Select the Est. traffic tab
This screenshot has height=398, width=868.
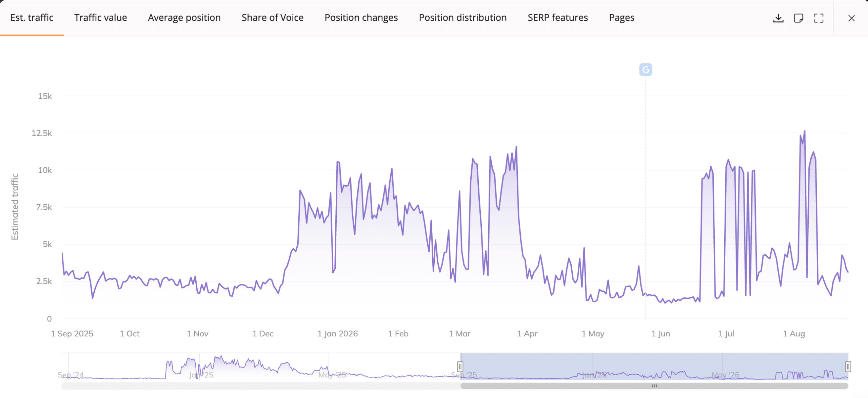pyautogui.click(x=32, y=18)
